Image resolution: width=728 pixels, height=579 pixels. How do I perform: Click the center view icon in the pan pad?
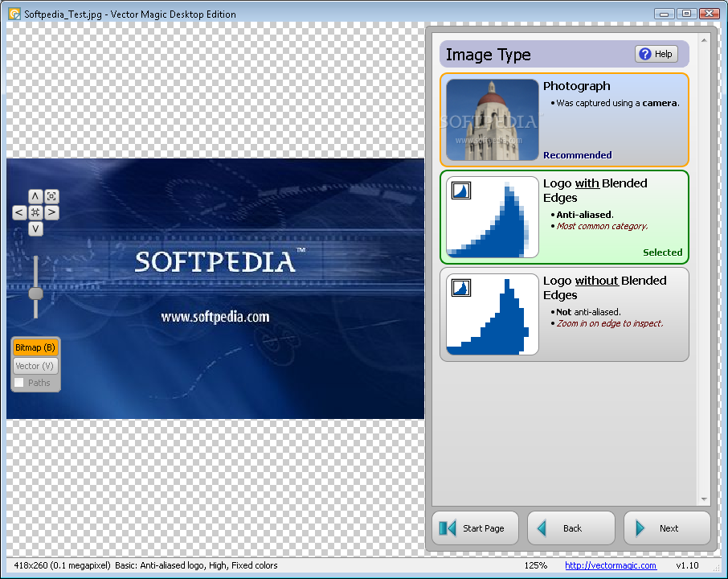point(35,212)
